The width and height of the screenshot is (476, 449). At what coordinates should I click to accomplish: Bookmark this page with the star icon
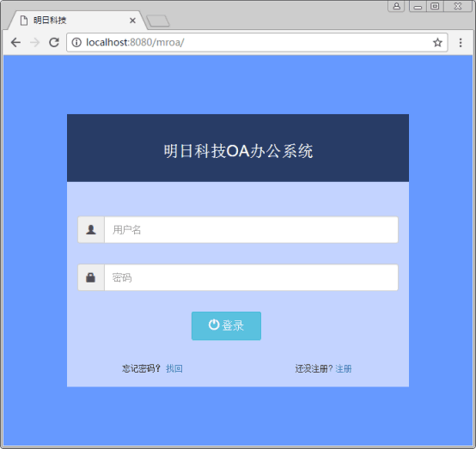437,42
